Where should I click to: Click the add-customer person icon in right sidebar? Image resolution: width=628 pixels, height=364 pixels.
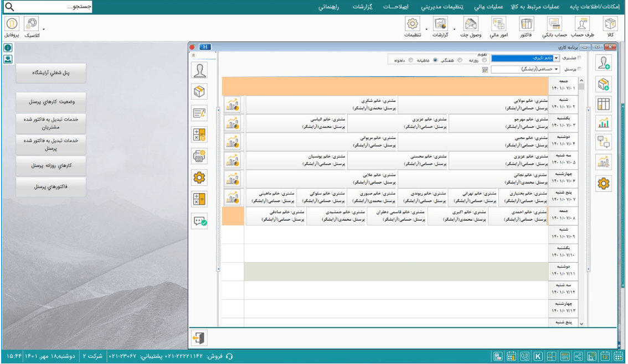click(604, 63)
